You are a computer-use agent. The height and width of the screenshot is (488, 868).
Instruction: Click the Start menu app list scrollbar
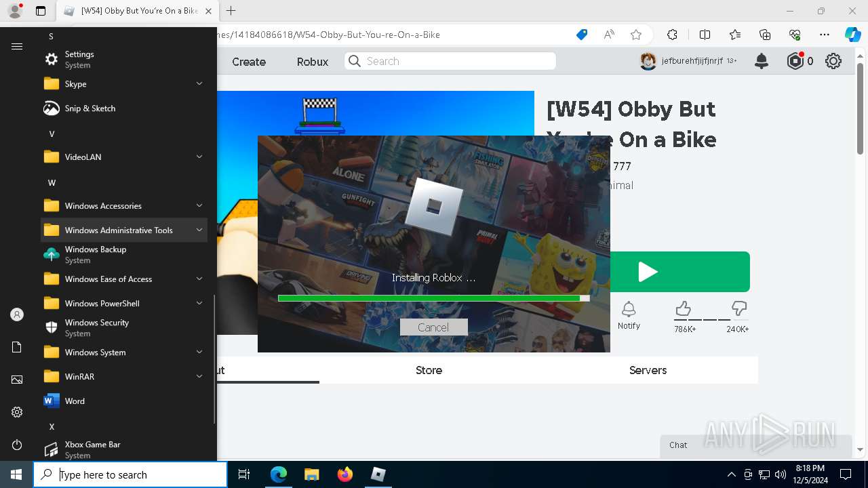(x=214, y=359)
